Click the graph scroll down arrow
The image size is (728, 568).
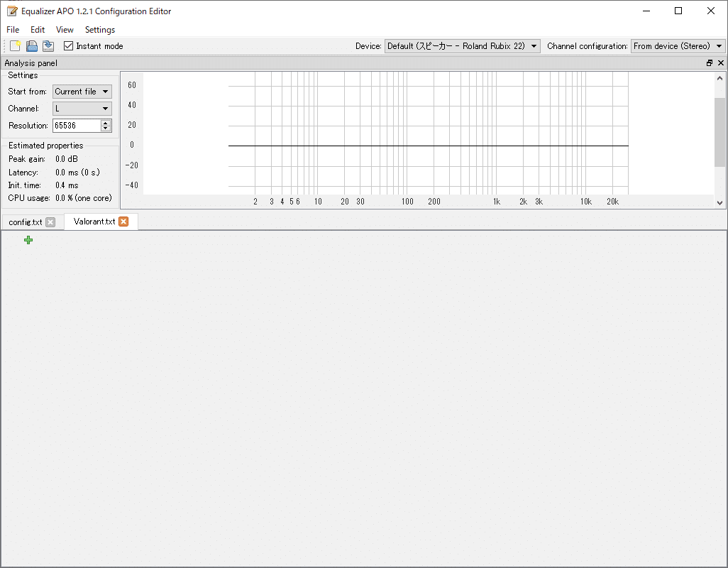pos(719,202)
